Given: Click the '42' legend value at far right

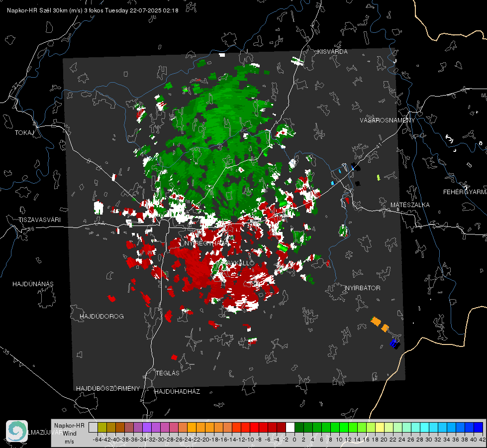Looking at the screenshot, I should (x=482, y=440).
